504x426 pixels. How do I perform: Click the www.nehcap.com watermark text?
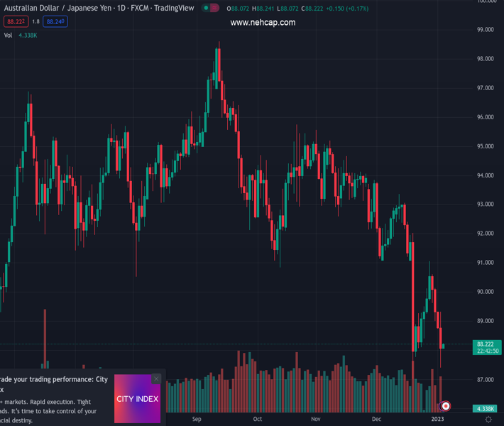[263, 23]
